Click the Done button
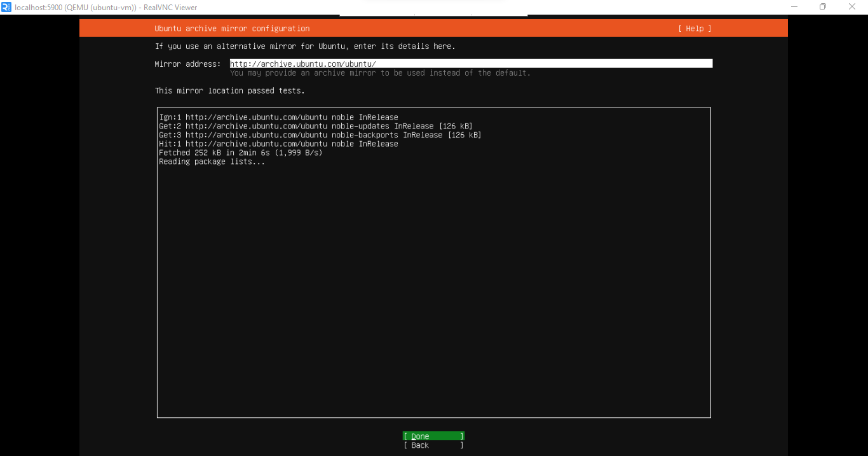868x456 pixels. pyautogui.click(x=433, y=436)
